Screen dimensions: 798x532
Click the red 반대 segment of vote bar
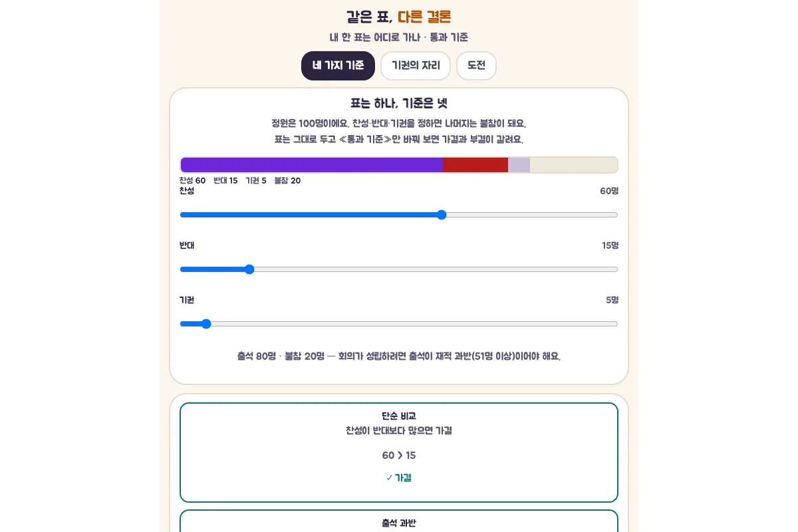click(475, 165)
